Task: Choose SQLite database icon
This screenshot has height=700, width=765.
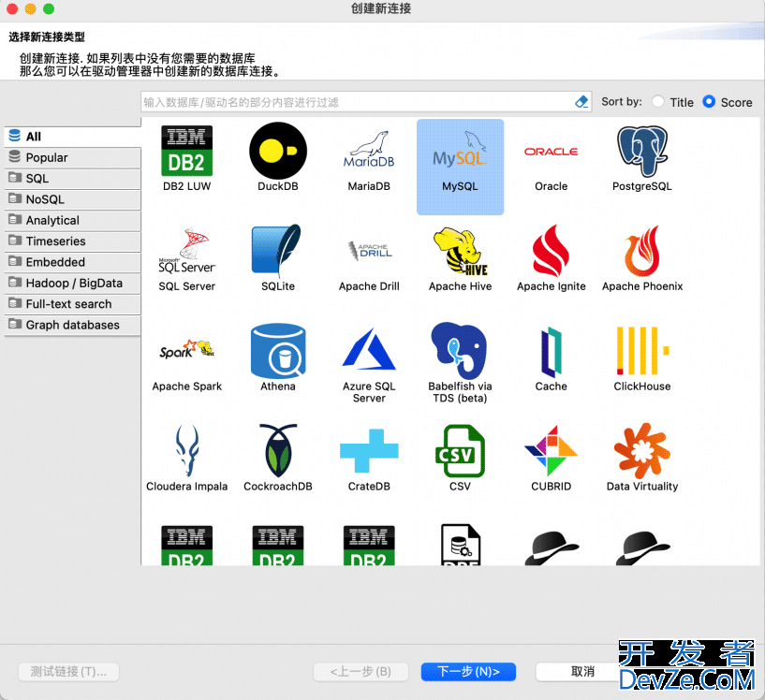Action: (x=276, y=250)
